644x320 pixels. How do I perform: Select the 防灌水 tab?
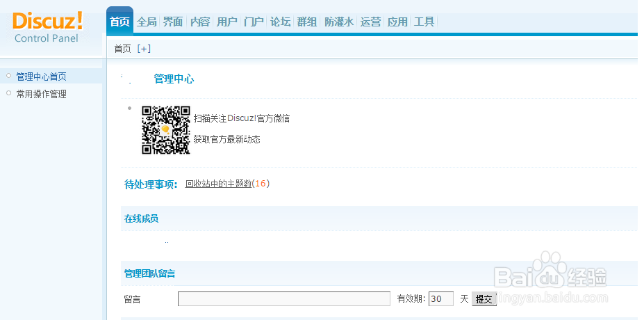click(339, 22)
